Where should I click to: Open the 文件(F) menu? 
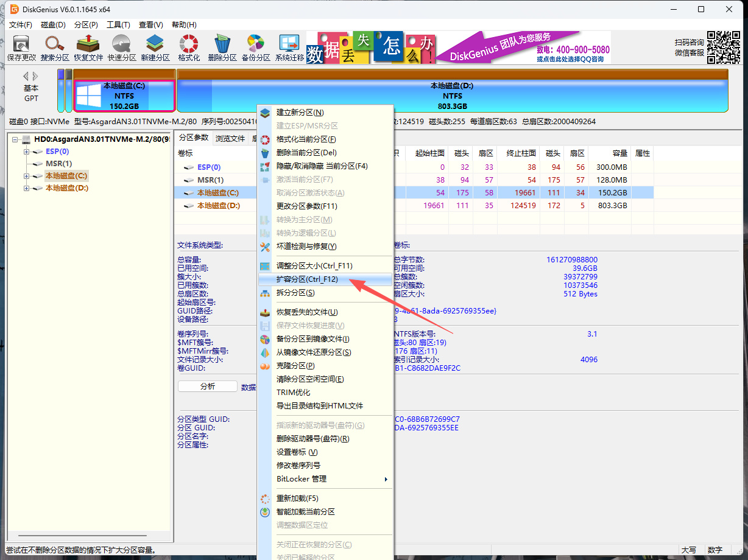21,25
